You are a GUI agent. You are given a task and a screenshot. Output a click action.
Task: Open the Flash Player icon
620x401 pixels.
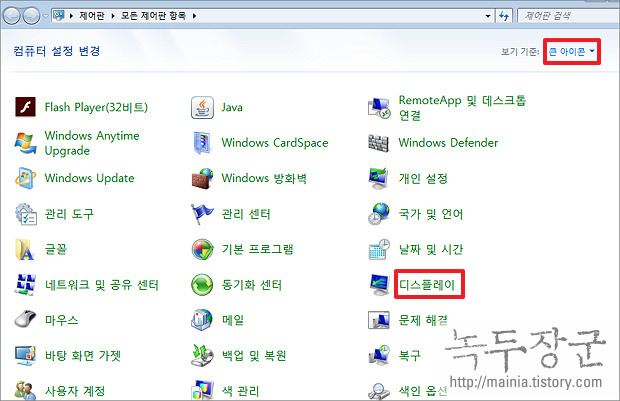25,107
